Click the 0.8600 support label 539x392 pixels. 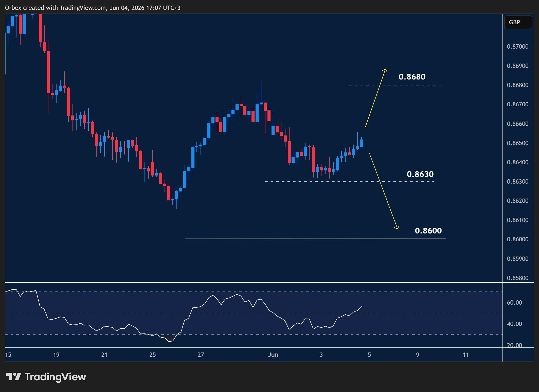(x=428, y=230)
